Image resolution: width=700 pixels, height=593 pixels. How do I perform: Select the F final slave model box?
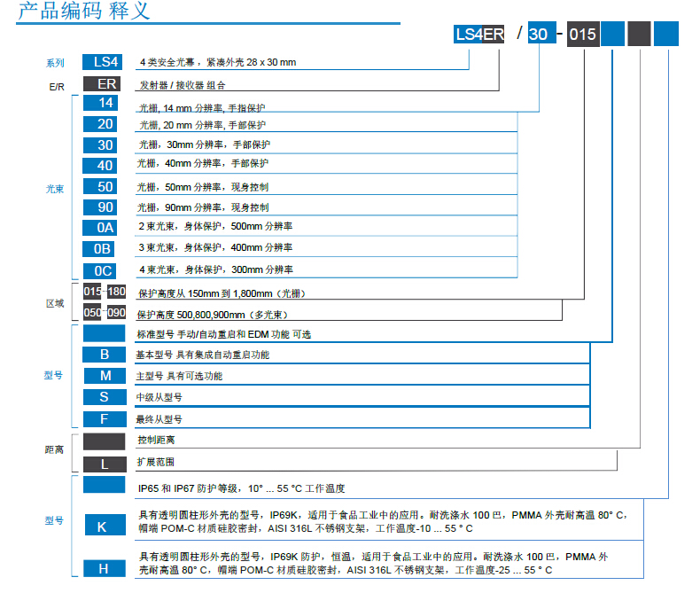[x=105, y=419]
